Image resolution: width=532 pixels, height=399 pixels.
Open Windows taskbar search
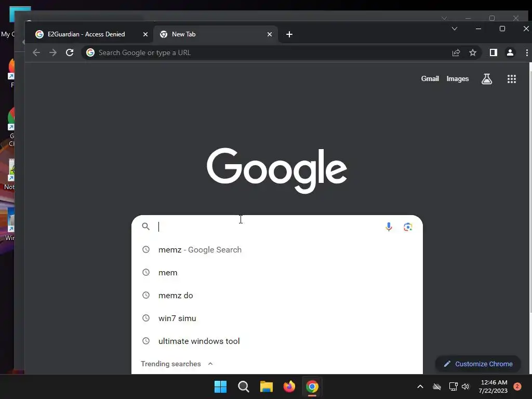[x=243, y=387]
